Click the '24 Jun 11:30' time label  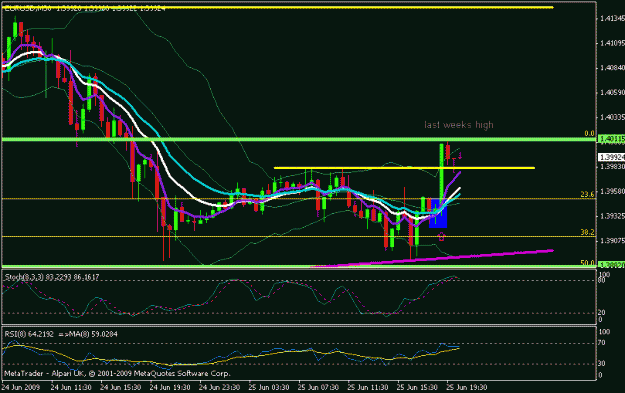coord(71,387)
